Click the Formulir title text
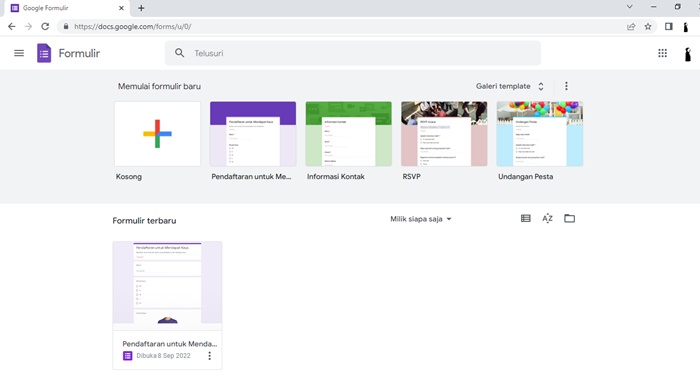Image resolution: width=700 pixels, height=377 pixels. tap(79, 53)
